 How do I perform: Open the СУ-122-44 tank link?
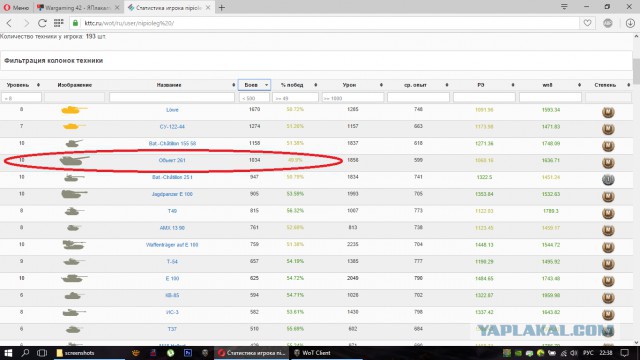click(172, 127)
